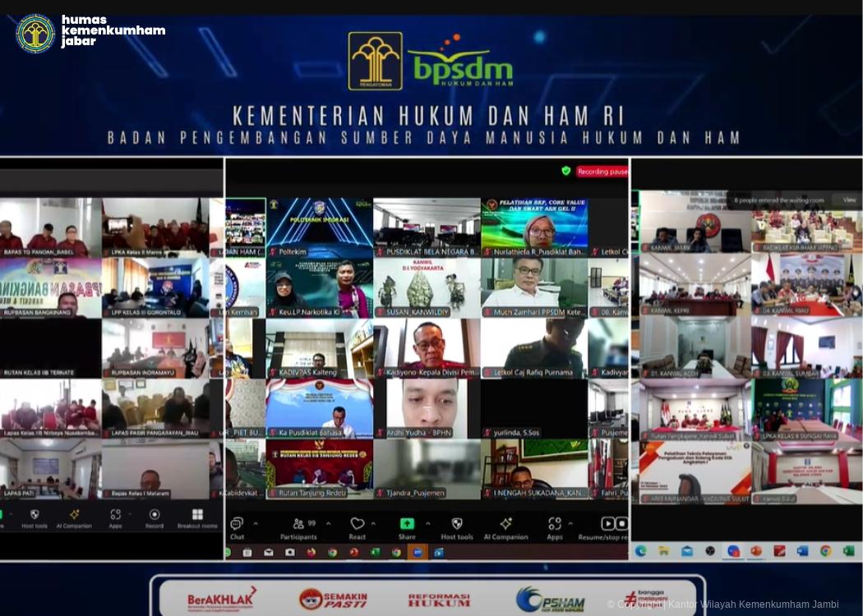863x616 pixels.
Task: Open AI Companion in the middle Zoom window
Action: tap(505, 528)
